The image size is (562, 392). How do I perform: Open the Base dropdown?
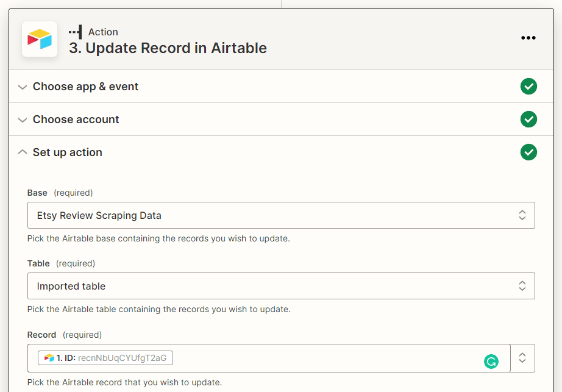click(281, 215)
